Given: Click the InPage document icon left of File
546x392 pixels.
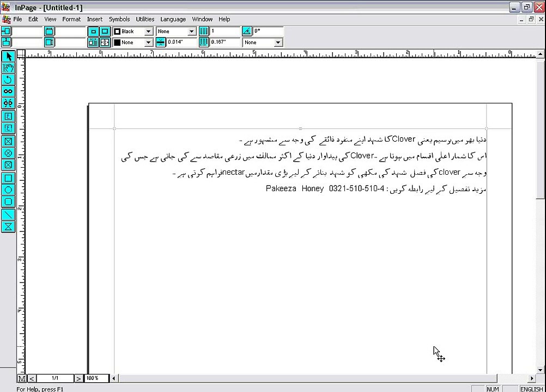Looking at the screenshot, I should click(7, 19).
